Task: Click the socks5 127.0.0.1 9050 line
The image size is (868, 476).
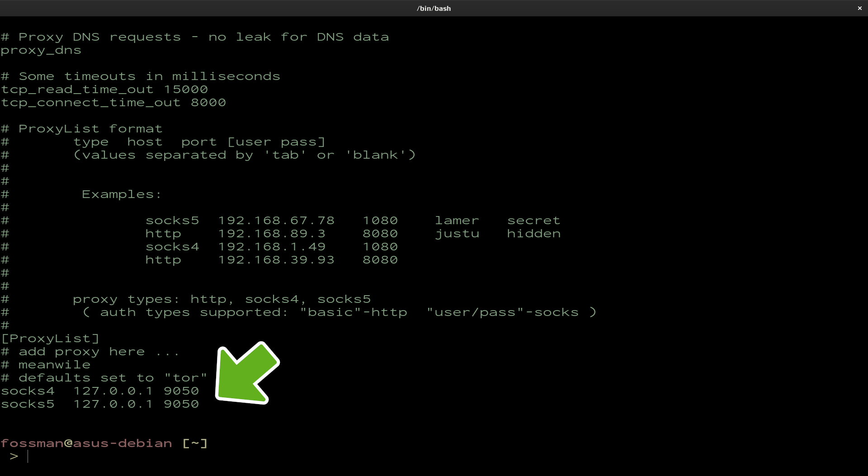Action: [x=99, y=404]
